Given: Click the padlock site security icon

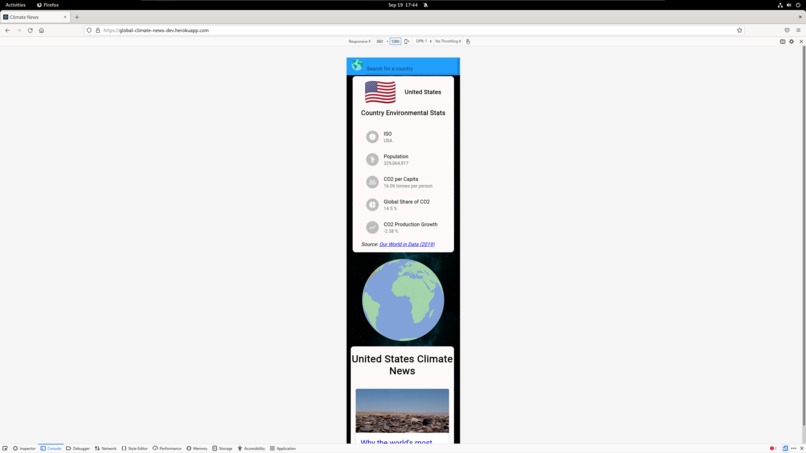Looking at the screenshot, I should tap(98, 30).
